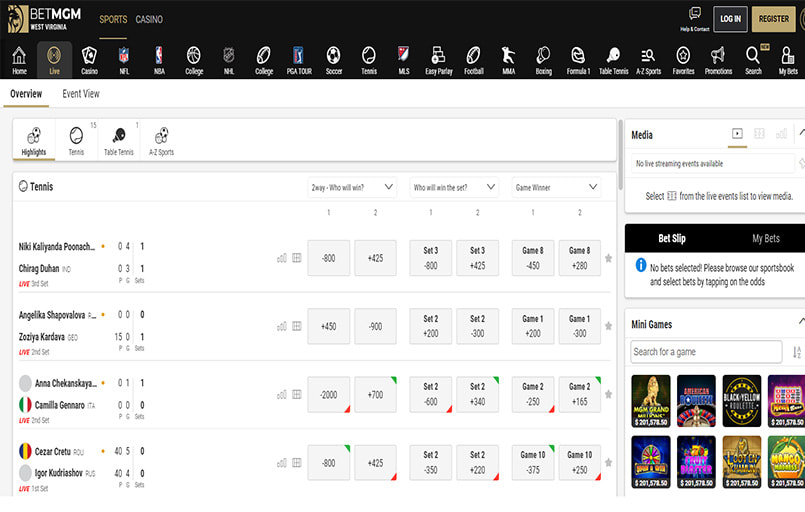
Task: Switch Media panel to video stream view
Action: click(x=737, y=134)
